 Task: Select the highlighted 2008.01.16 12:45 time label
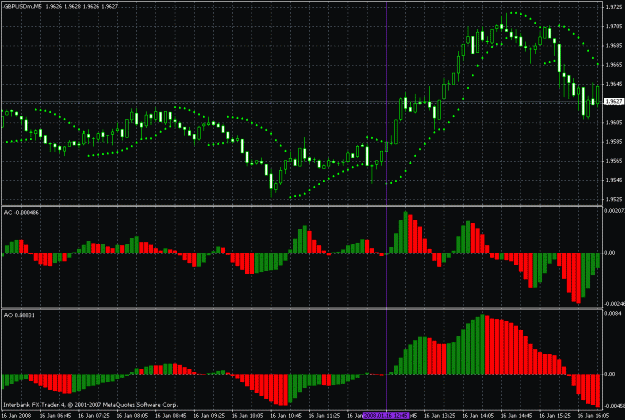(x=386, y=416)
